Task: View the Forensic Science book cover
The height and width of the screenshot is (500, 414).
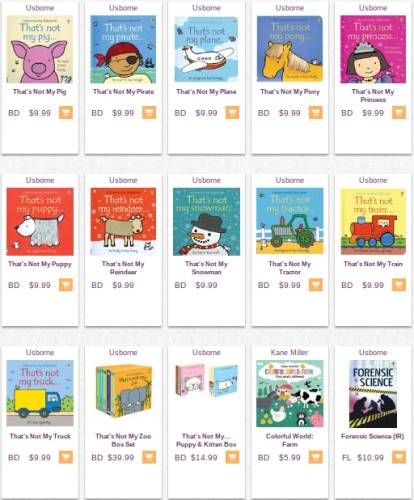Action: click(373, 394)
